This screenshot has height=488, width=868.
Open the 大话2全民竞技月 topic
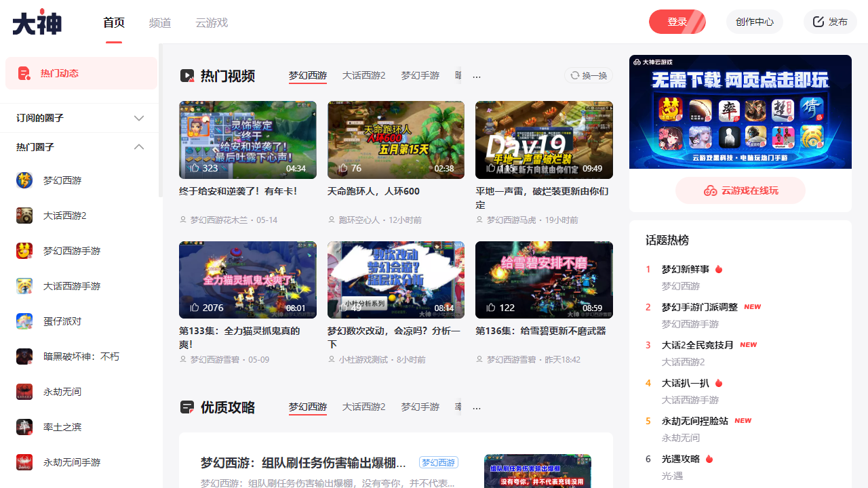coord(697,345)
